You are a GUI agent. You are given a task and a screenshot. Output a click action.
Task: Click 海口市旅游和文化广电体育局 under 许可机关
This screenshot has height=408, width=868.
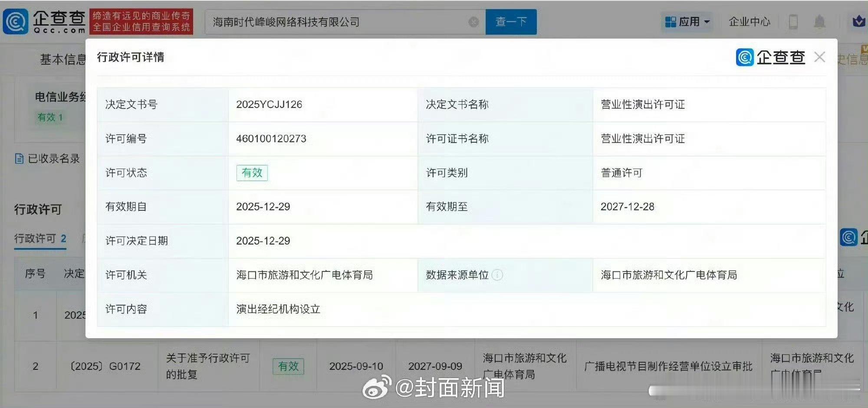coord(304,275)
